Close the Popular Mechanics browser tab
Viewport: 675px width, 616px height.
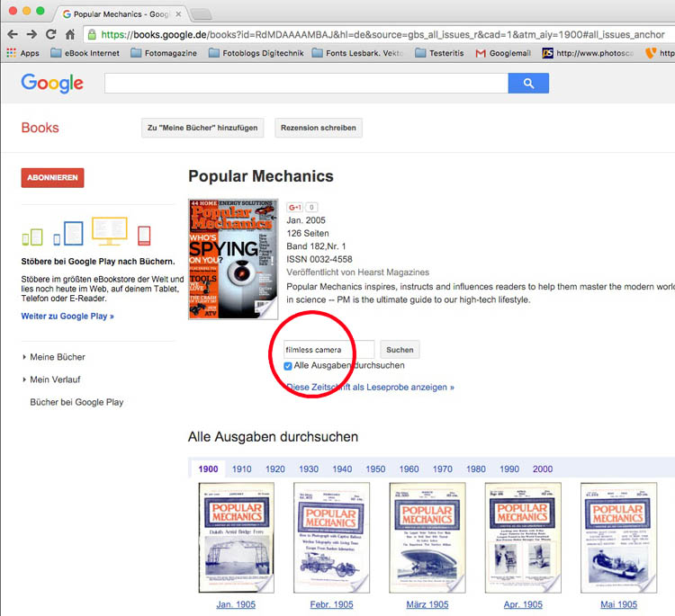click(x=178, y=14)
